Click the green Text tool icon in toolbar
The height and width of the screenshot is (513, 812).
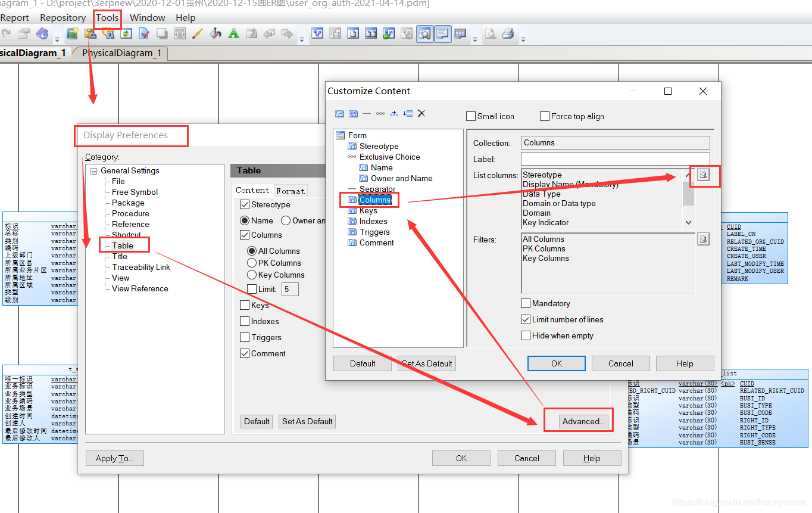pyautogui.click(x=233, y=33)
